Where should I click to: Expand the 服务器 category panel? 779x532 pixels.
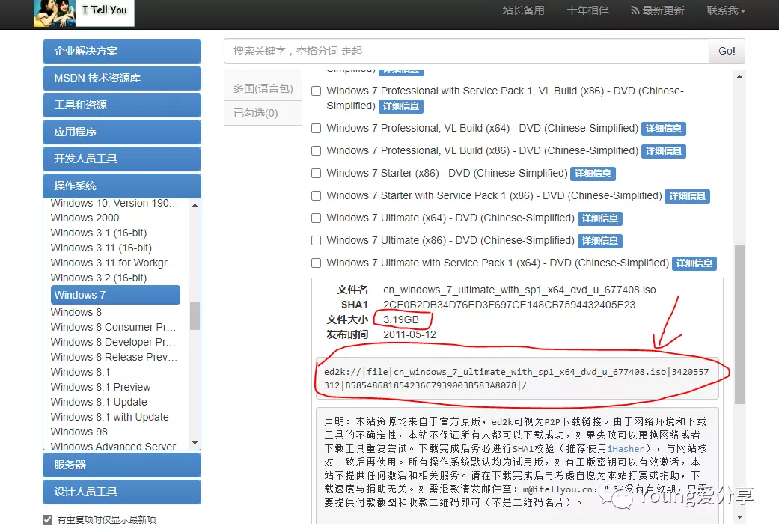122,465
